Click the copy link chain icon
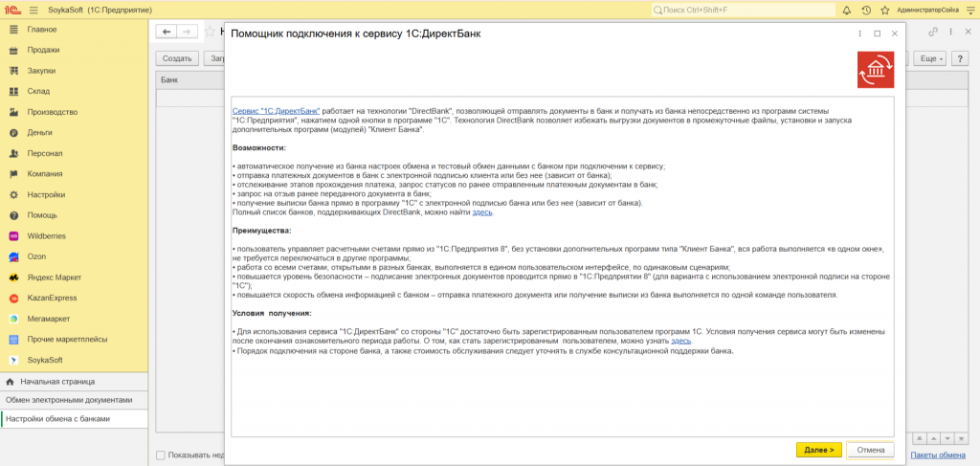Viewport: 980px width, 466px height. pos(933,32)
